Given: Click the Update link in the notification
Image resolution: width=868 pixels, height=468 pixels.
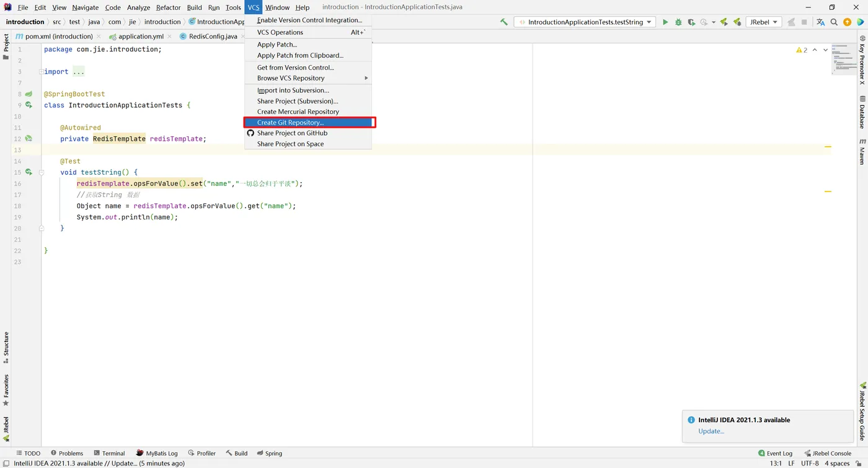Looking at the screenshot, I should [711, 431].
